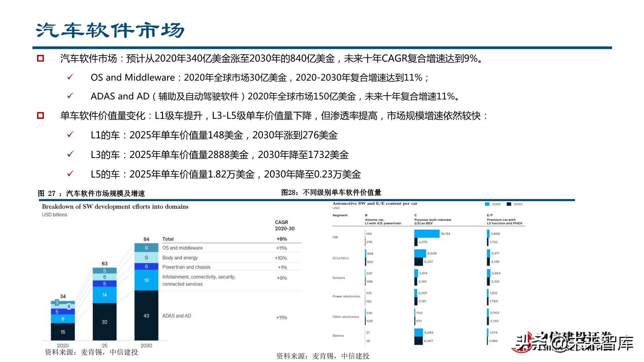The height and width of the screenshot is (362, 644).
Task: Click 'Purpose-built robotaxi' column header
Action: 432,220
